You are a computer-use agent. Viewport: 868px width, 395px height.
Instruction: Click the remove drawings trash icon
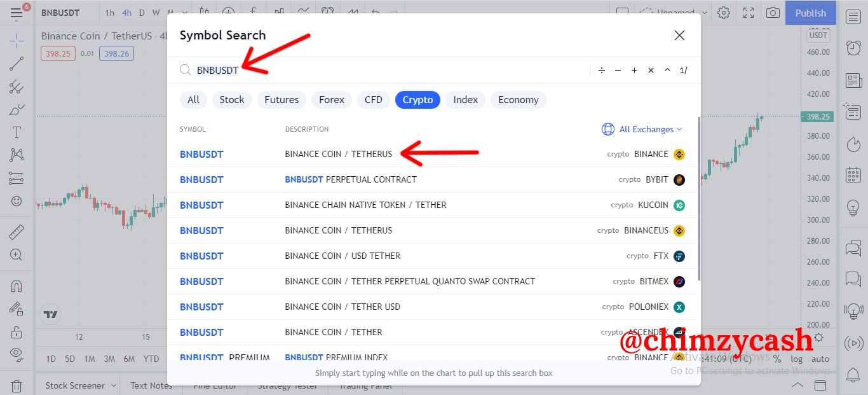coord(17,385)
